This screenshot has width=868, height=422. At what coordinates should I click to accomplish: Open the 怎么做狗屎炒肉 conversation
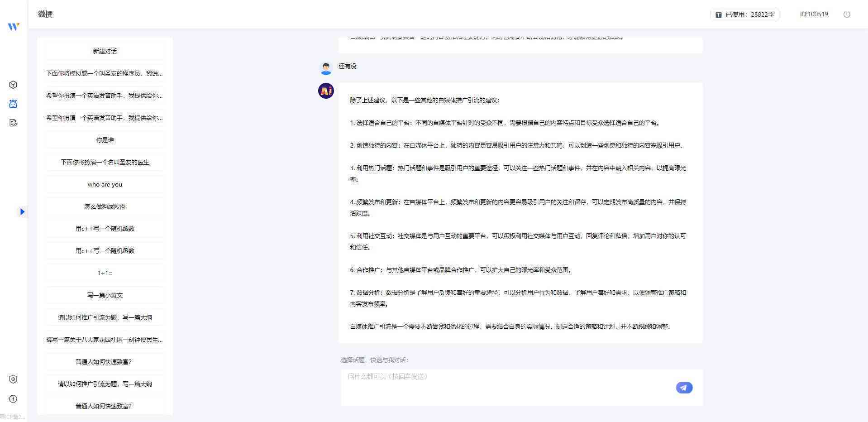[105, 206]
